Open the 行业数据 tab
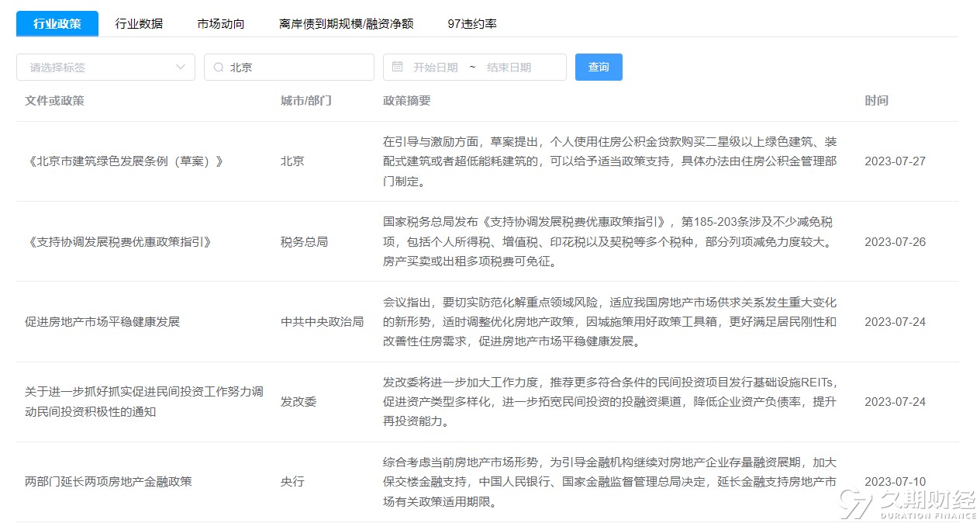The width and height of the screenshot is (980, 523). tap(139, 23)
